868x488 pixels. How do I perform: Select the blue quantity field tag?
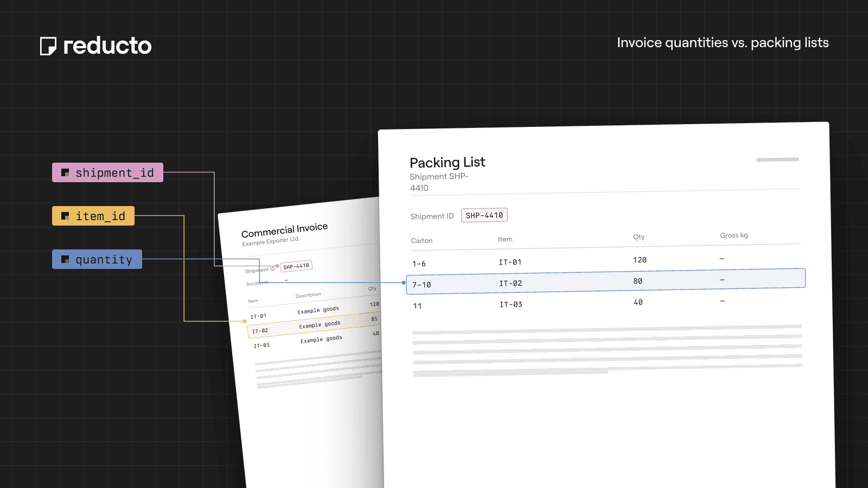pyautogui.click(x=97, y=259)
